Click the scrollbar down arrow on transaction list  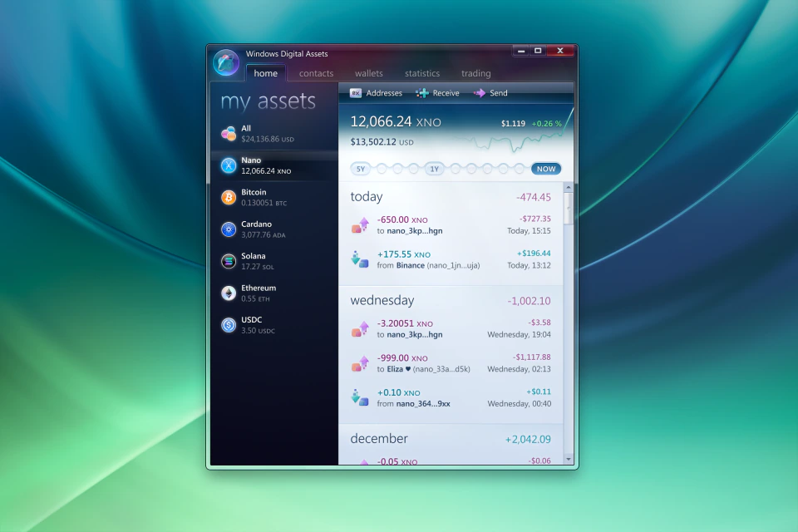tap(569, 458)
